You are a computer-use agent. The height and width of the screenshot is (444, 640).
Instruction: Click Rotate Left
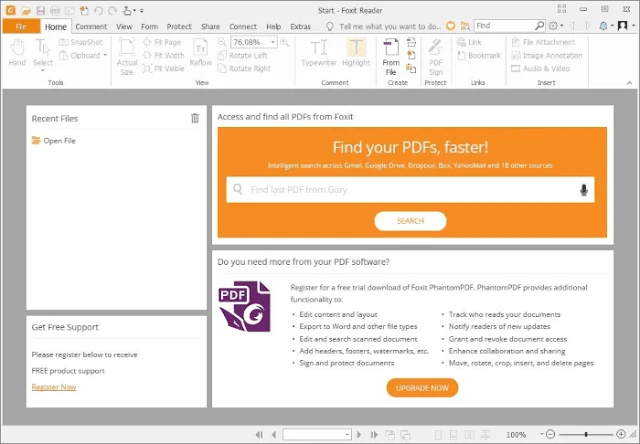(x=243, y=55)
